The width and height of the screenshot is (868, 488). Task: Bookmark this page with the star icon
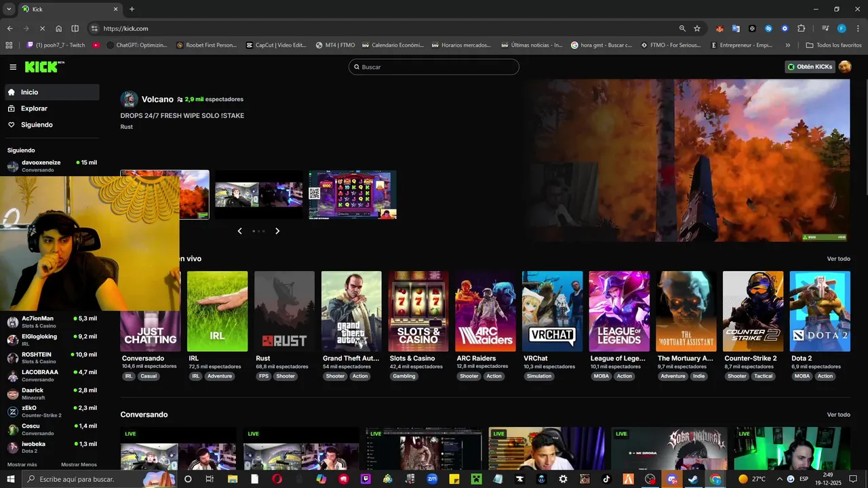coord(697,28)
